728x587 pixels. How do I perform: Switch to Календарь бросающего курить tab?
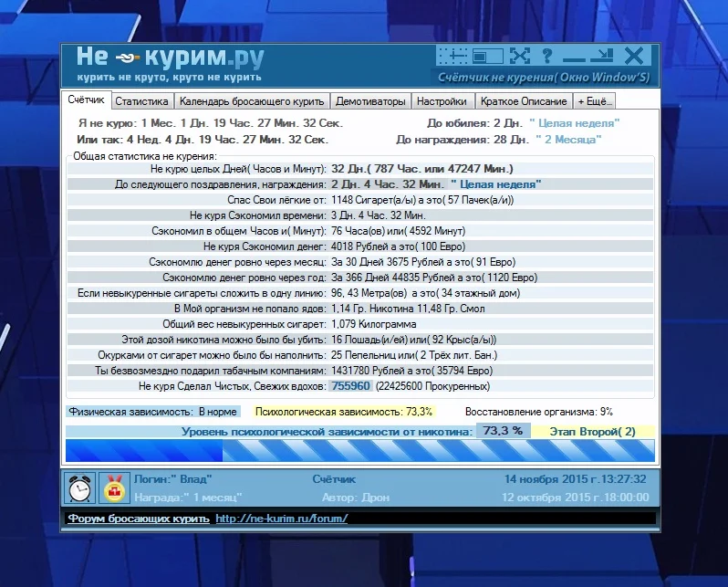(251, 102)
